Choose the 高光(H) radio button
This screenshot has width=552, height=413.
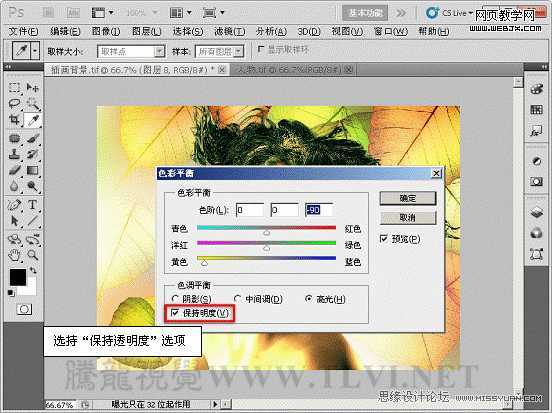(x=309, y=299)
